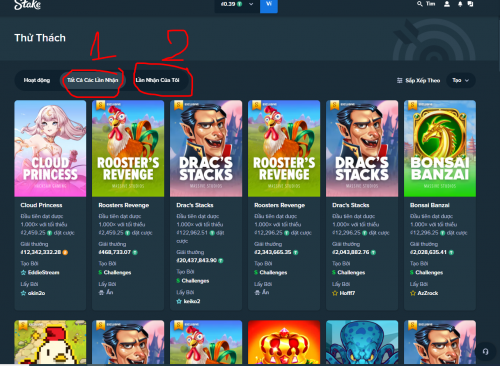Open the Bonsai Banzai game thumbnail
Image resolution: width=500 pixels, height=366 pixels.
coord(440,148)
